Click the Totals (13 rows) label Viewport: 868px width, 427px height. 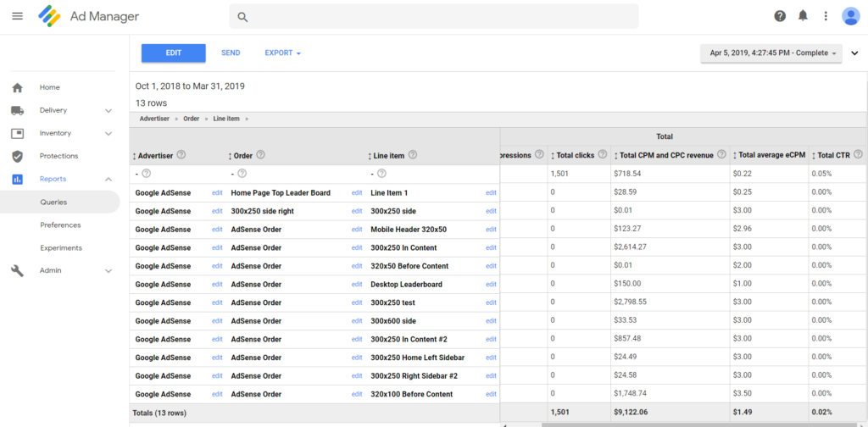click(x=159, y=413)
